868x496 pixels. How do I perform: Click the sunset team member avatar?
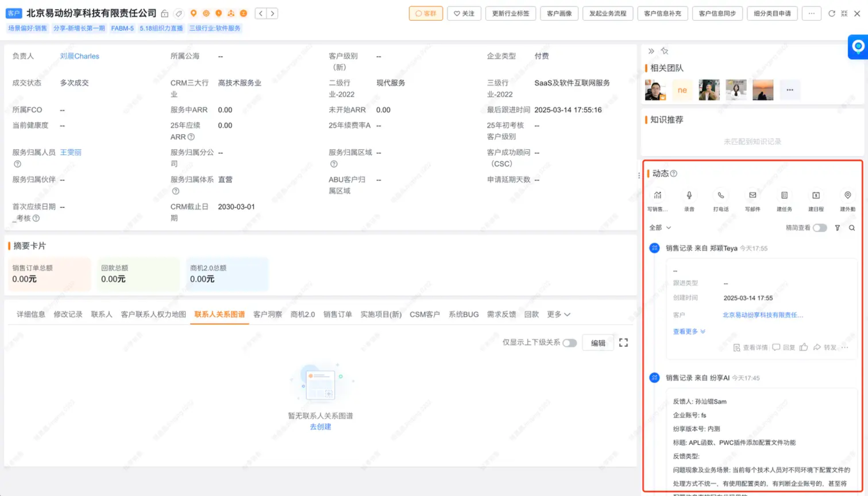(x=763, y=90)
